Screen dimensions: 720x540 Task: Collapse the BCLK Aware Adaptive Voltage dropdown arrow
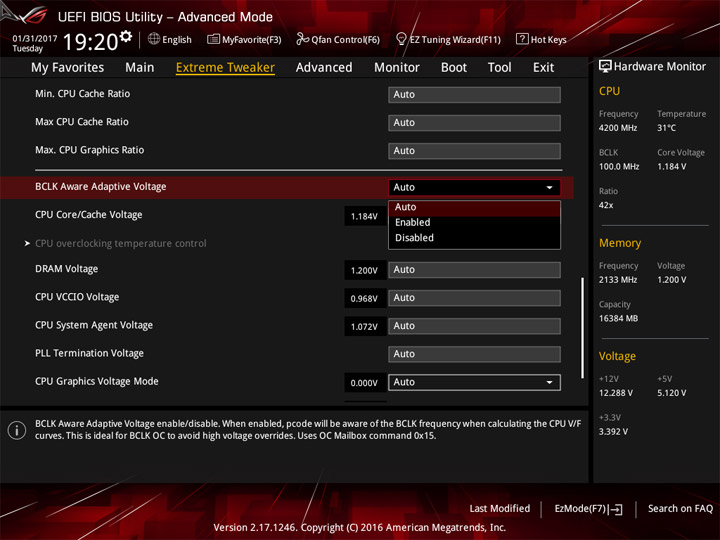click(x=549, y=187)
